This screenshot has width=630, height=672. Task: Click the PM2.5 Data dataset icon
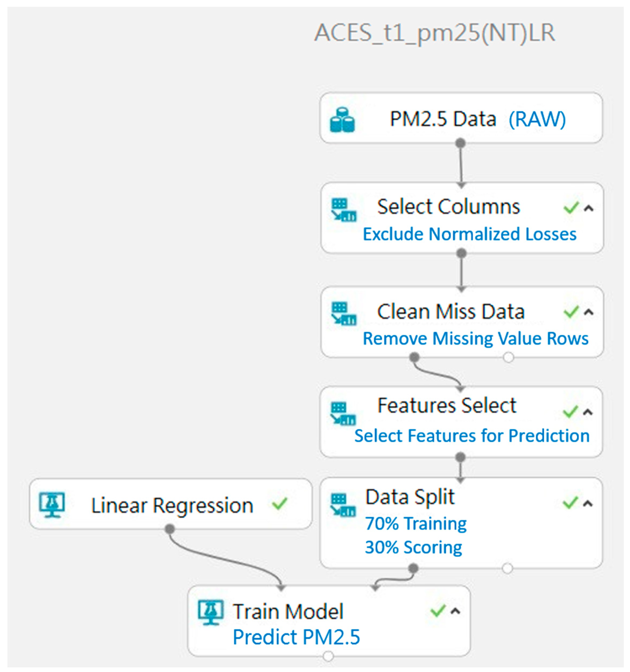342,120
